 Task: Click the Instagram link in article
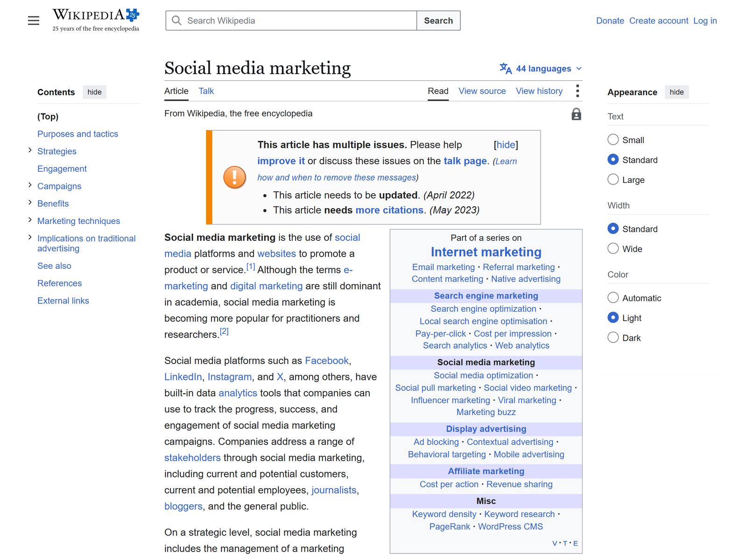coord(230,377)
